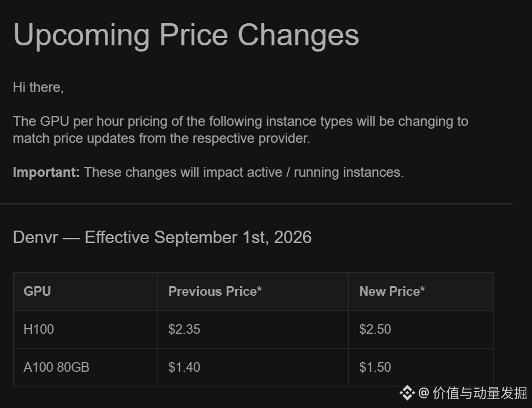Click the New Price* column header
The height and width of the screenshot is (408, 532).
click(x=421, y=291)
